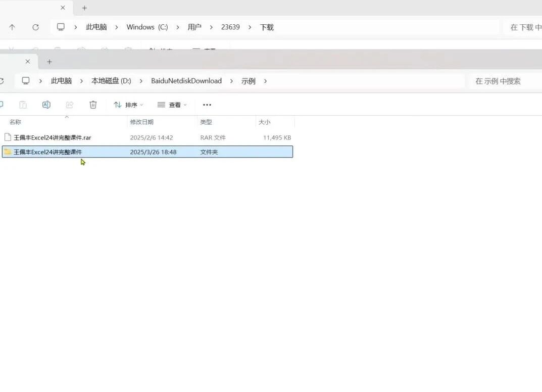This screenshot has width=542, height=392.
Task: Focus the 在下载中搜索 search box
Action: click(522, 27)
